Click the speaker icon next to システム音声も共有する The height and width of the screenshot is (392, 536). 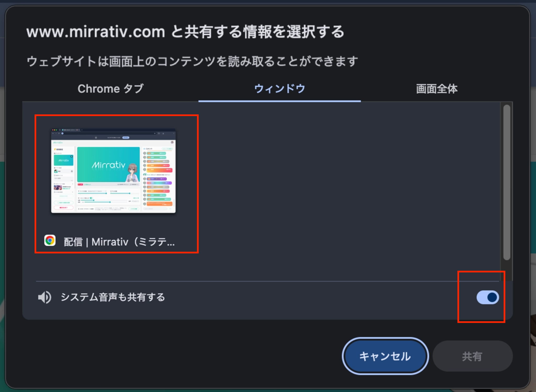pyautogui.click(x=44, y=297)
